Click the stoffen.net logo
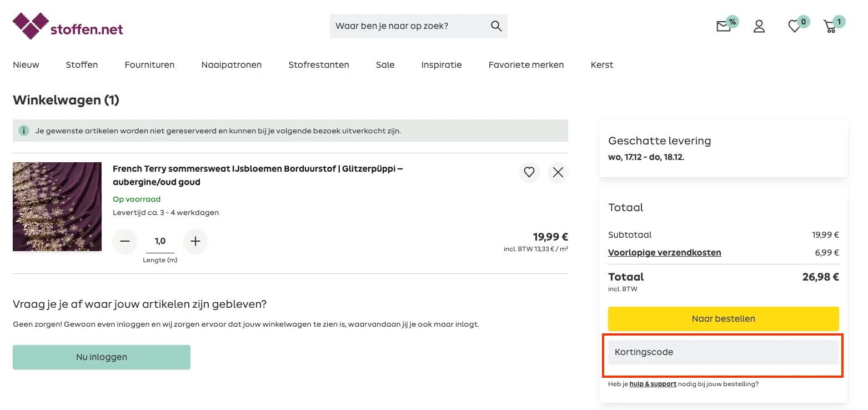868x410 pixels. [x=67, y=26]
